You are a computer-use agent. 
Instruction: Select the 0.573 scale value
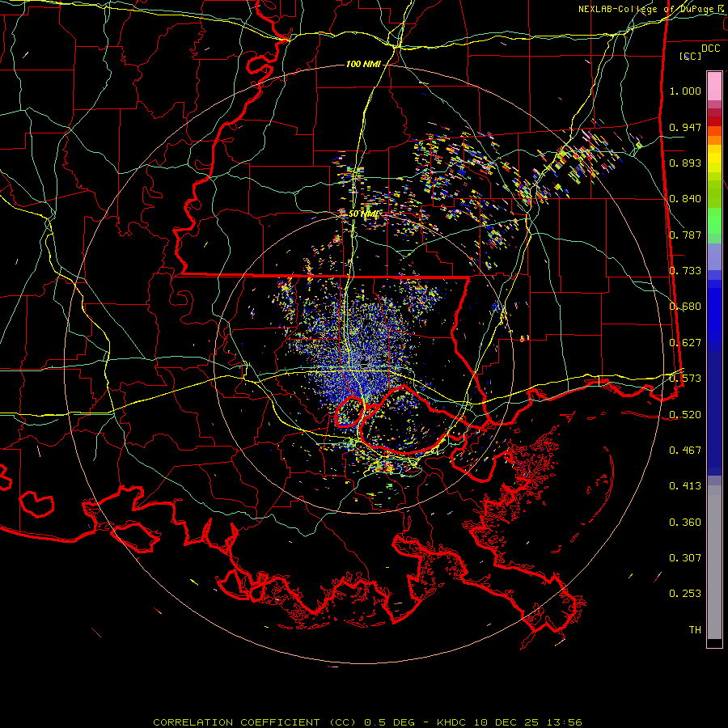685,379
